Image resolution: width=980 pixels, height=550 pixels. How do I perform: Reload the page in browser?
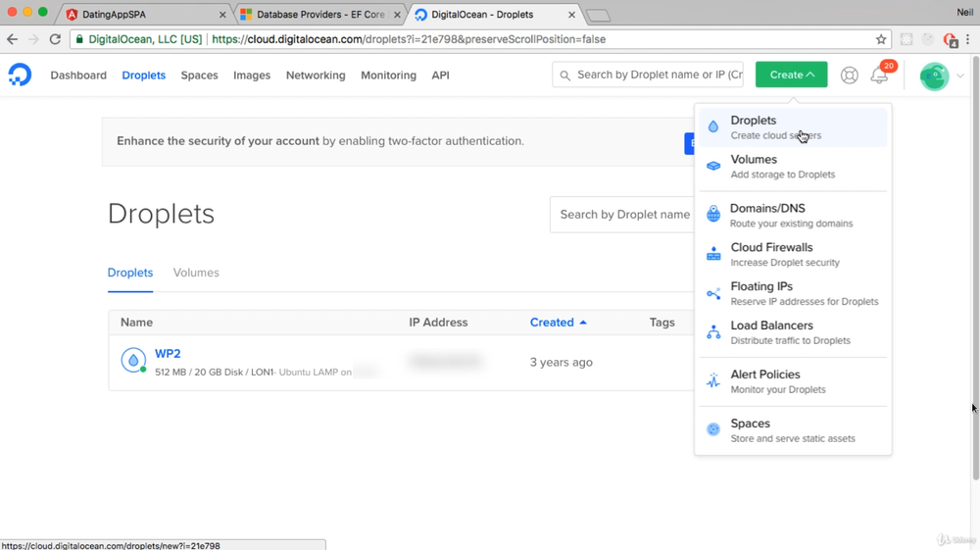click(55, 39)
